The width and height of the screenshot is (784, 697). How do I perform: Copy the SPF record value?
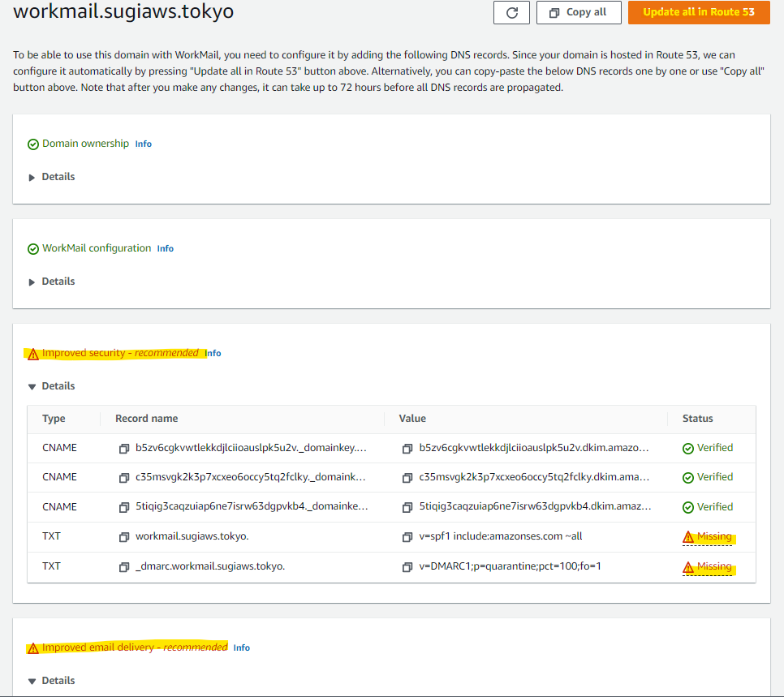(x=407, y=537)
